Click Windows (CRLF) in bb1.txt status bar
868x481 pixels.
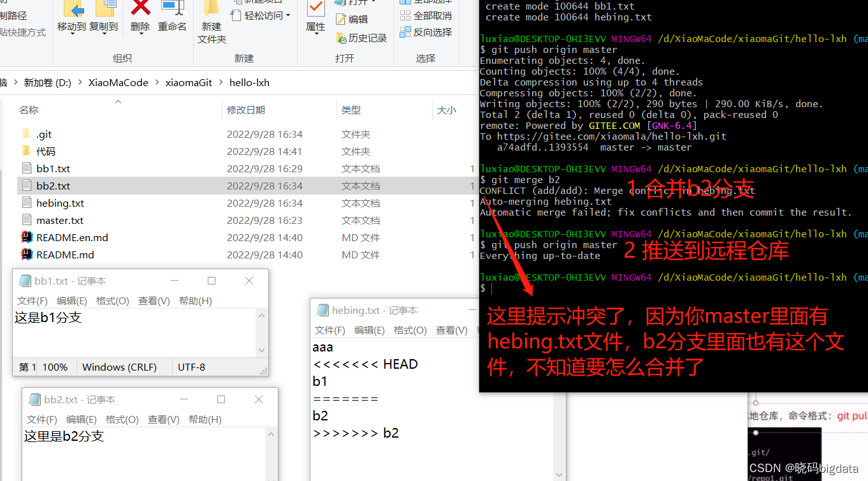coord(119,367)
